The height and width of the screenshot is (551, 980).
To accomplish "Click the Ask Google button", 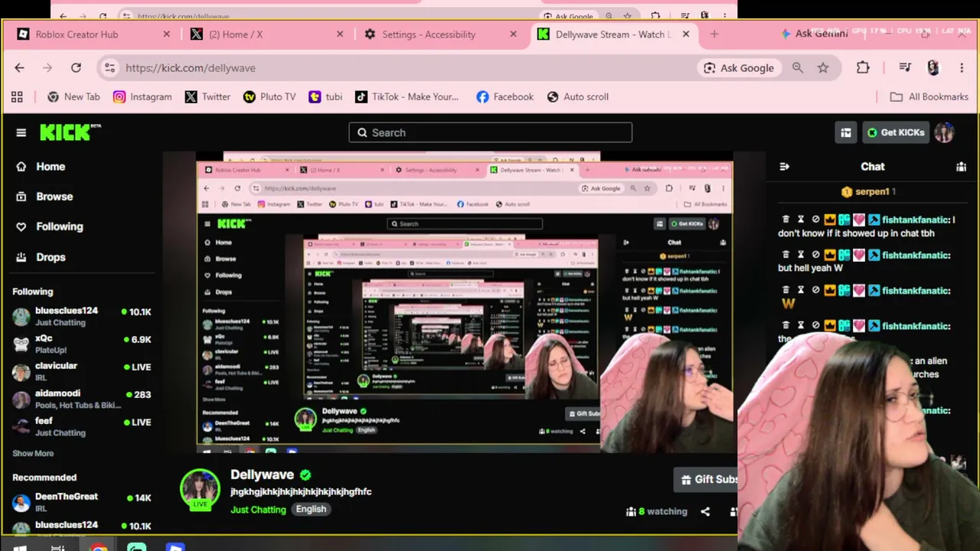I will (x=739, y=67).
